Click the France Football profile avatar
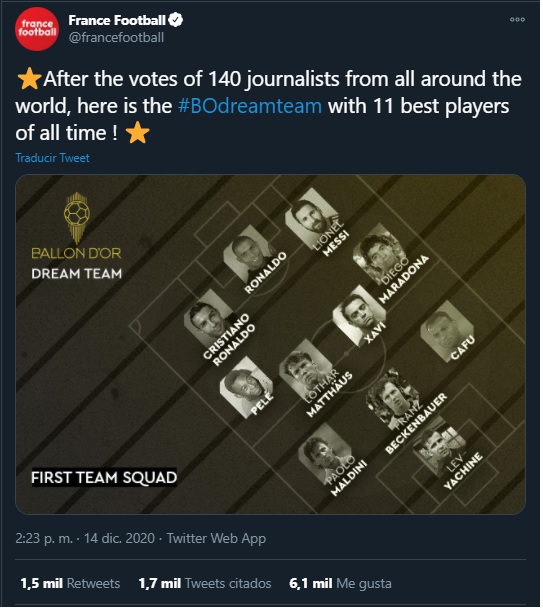Screen dimensions: 543x608 point(37,29)
